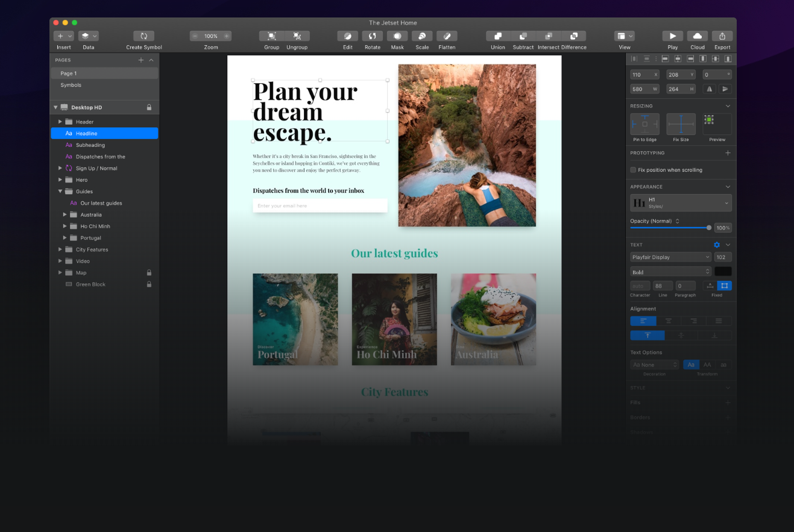Expand the Hero group
This screenshot has height=532, width=794.
pos(60,180)
